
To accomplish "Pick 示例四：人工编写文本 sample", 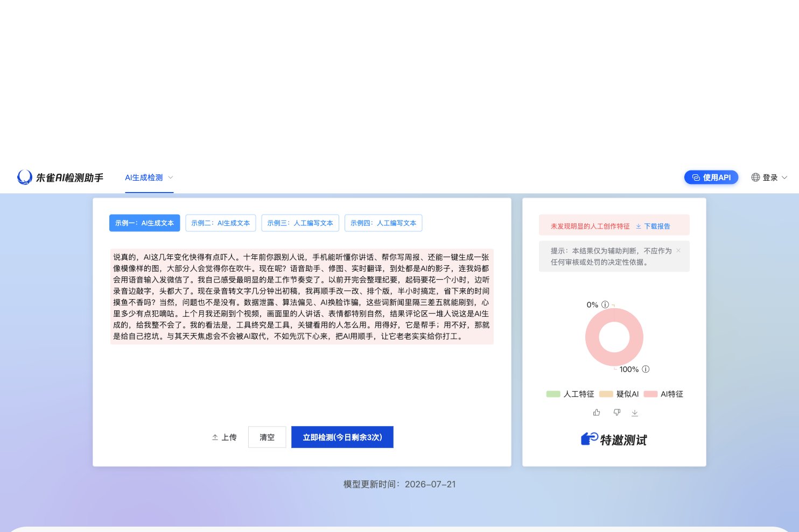I will [x=383, y=223].
